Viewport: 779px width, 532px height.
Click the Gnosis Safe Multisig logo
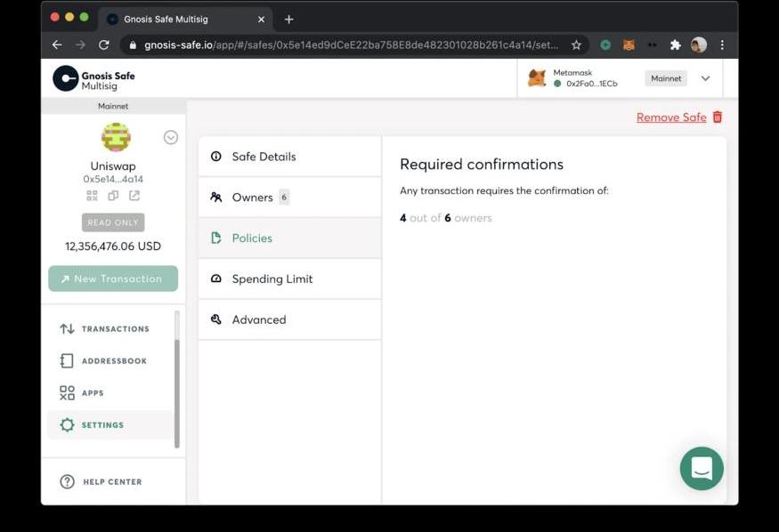point(93,79)
